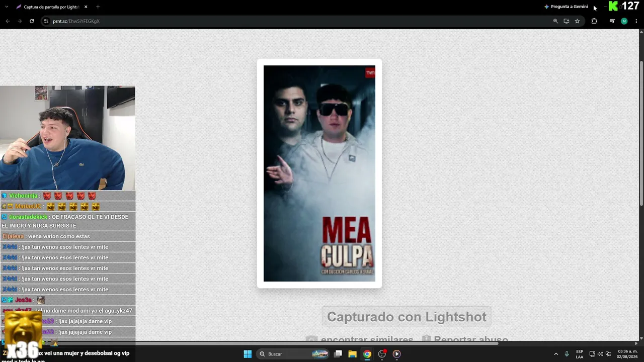Click chat message "wena waton como estas"

click(59, 236)
